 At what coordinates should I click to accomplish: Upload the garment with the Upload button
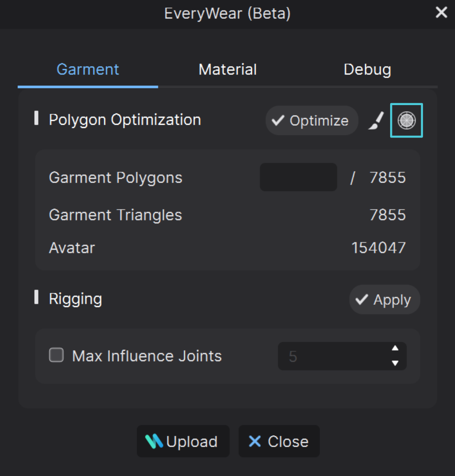click(x=183, y=441)
